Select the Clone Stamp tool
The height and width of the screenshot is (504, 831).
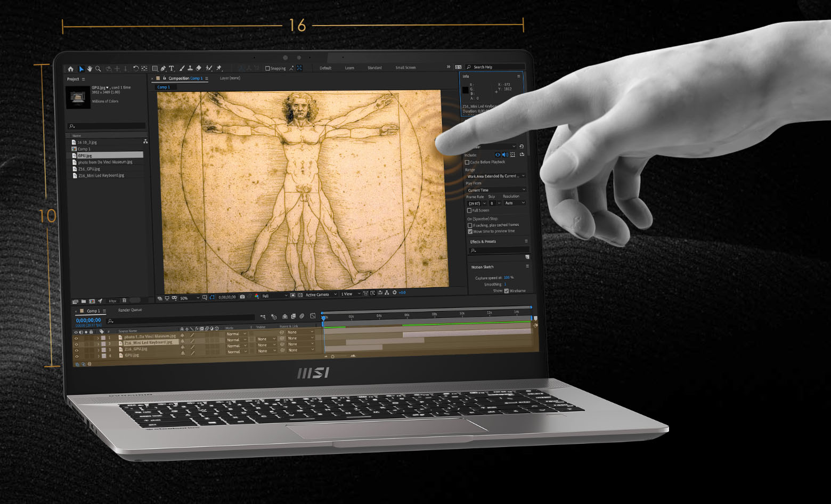(190, 68)
